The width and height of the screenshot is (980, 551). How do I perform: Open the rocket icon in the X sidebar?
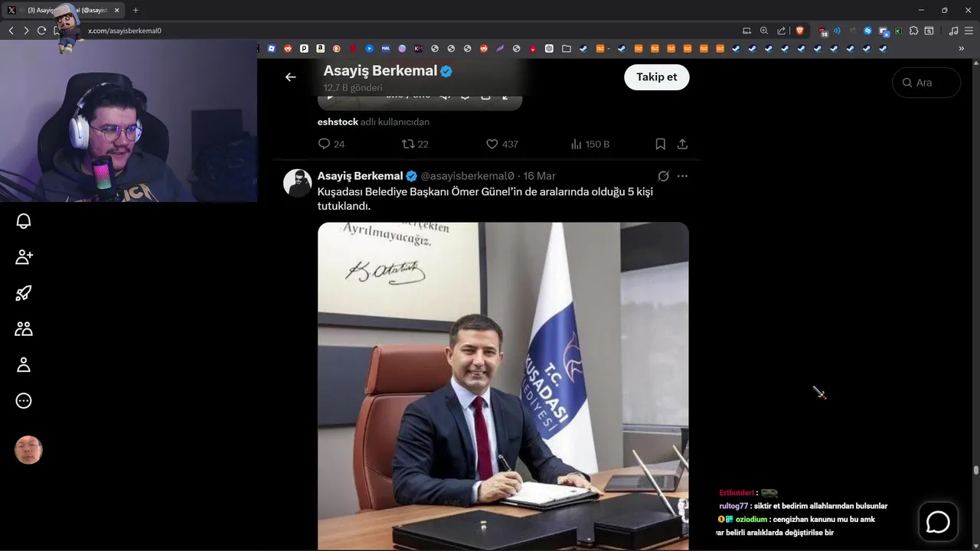point(24,293)
